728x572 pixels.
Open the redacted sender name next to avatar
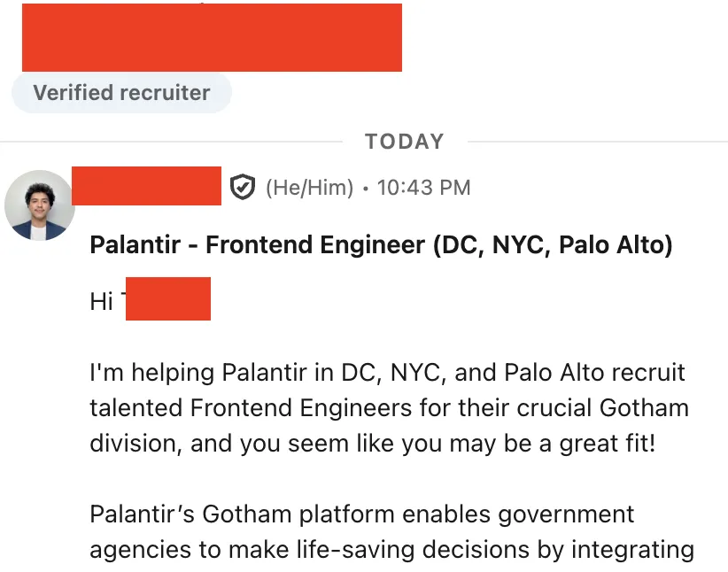(147, 186)
